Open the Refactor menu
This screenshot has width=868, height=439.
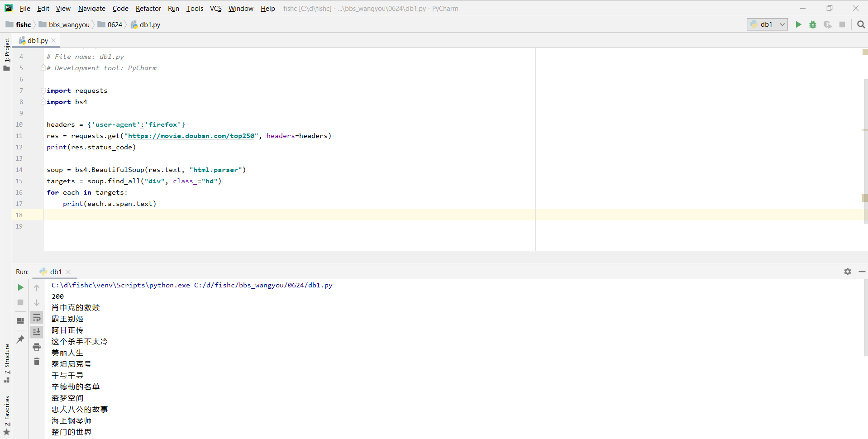coord(148,8)
